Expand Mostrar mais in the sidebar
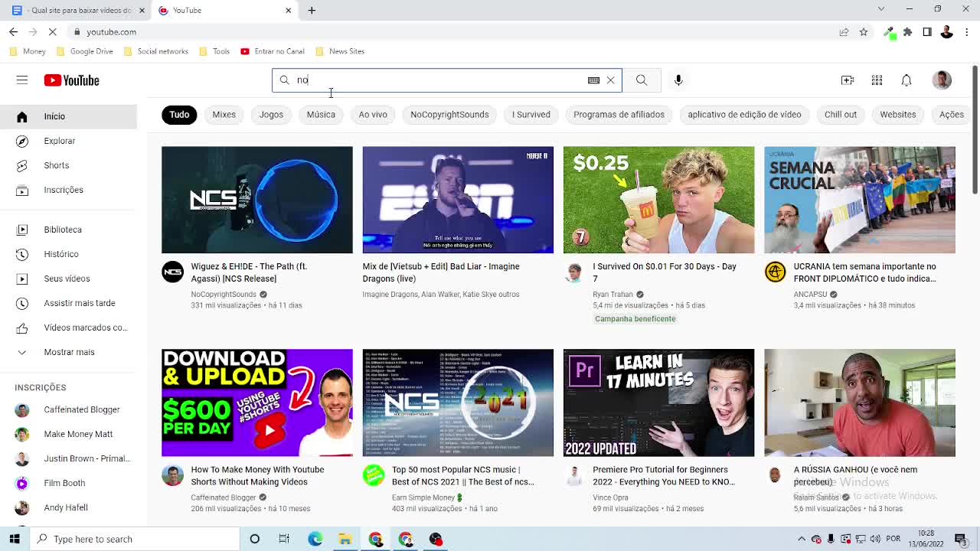The width and height of the screenshot is (980, 551). [68, 352]
